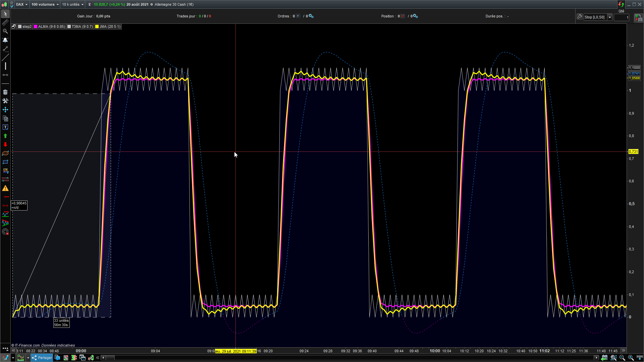Click the red sell arrow icon

click(x=5, y=144)
